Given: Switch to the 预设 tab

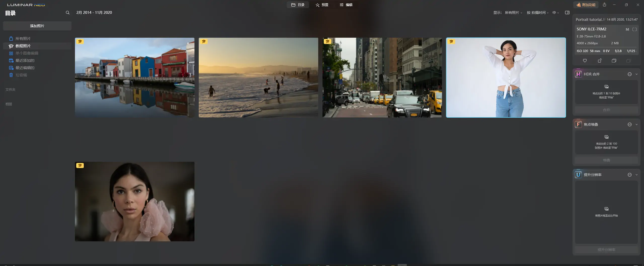Looking at the screenshot, I should (322, 5).
